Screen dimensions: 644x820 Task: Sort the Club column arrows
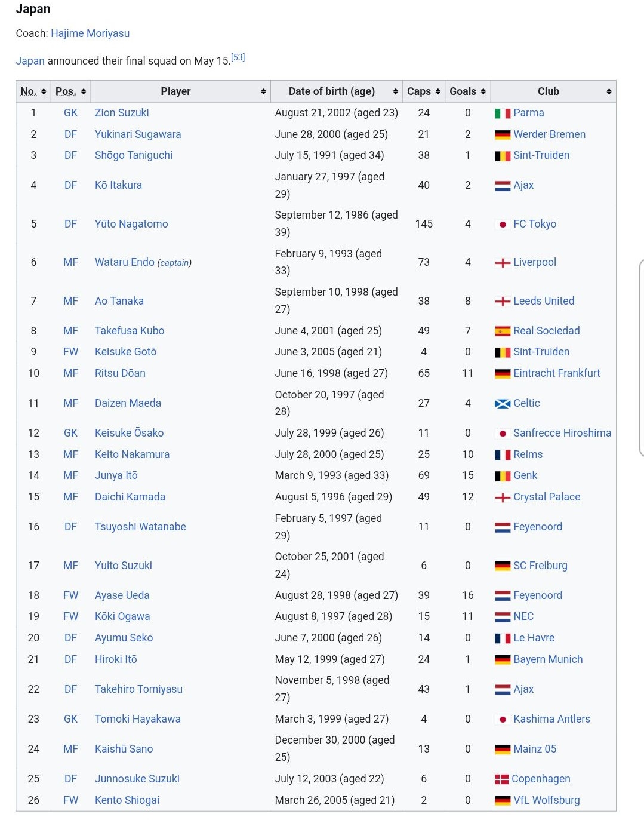click(x=609, y=91)
